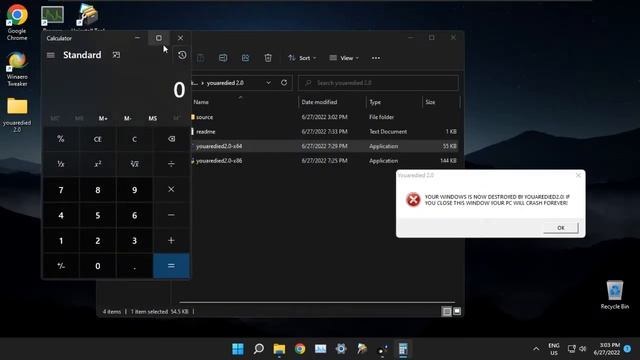
Task: Click the plus operator in Calculator
Action: [171, 240]
